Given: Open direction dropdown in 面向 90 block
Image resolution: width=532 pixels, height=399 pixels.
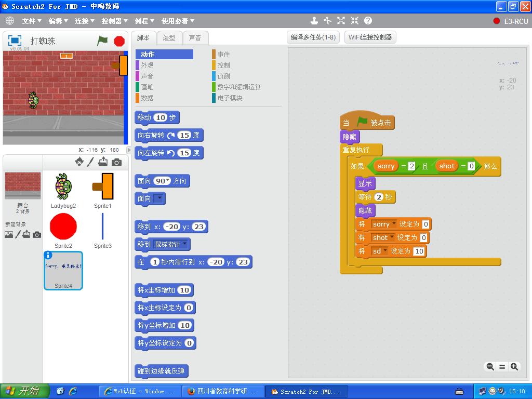Looking at the screenshot, I should (x=168, y=181).
